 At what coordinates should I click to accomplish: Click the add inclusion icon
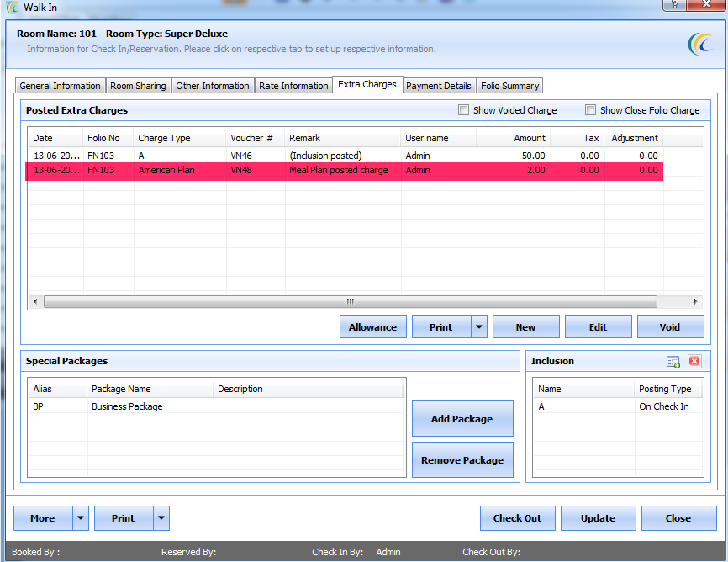point(673,362)
